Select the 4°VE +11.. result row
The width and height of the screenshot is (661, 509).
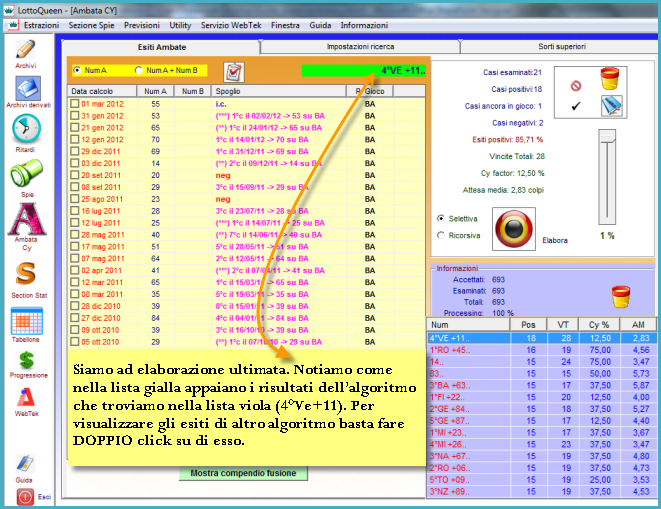tap(542, 338)
